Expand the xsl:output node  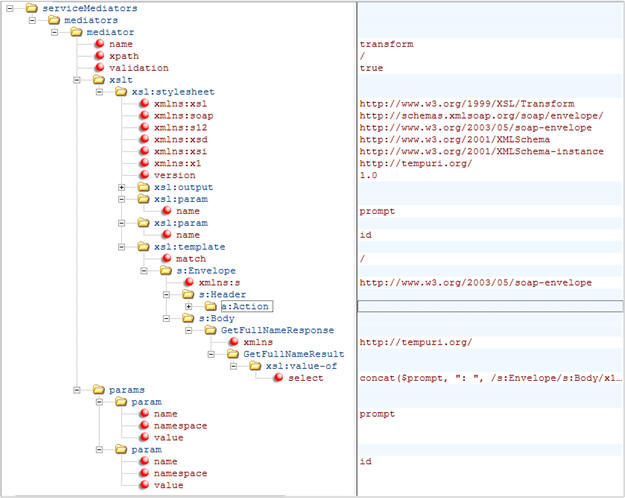coord(122,187)
